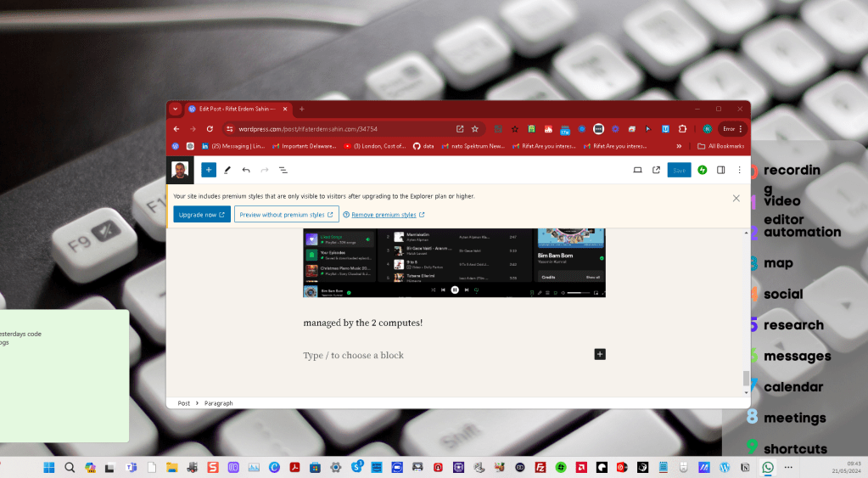
Task: Open Microsoft Teams from taskbar
Action: [x=131, y=468]
